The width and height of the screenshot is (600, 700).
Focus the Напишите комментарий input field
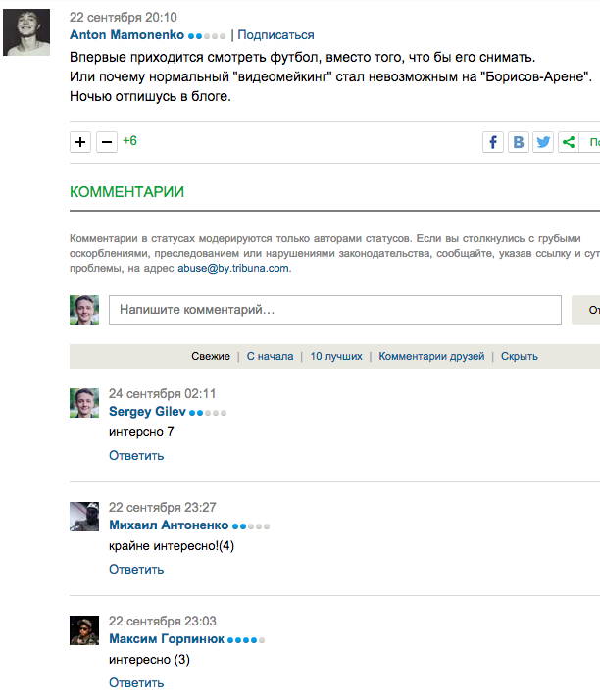click(335, 310)
